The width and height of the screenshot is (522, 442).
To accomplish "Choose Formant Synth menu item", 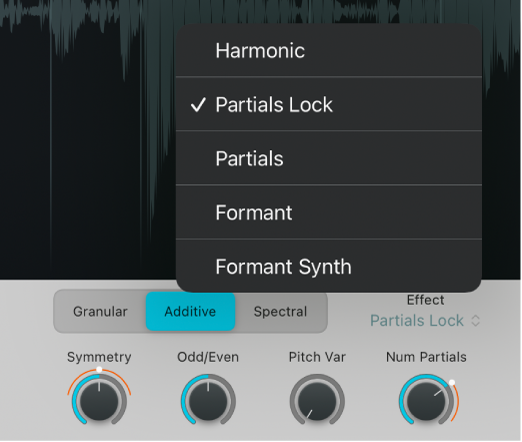I will [329, 266].
